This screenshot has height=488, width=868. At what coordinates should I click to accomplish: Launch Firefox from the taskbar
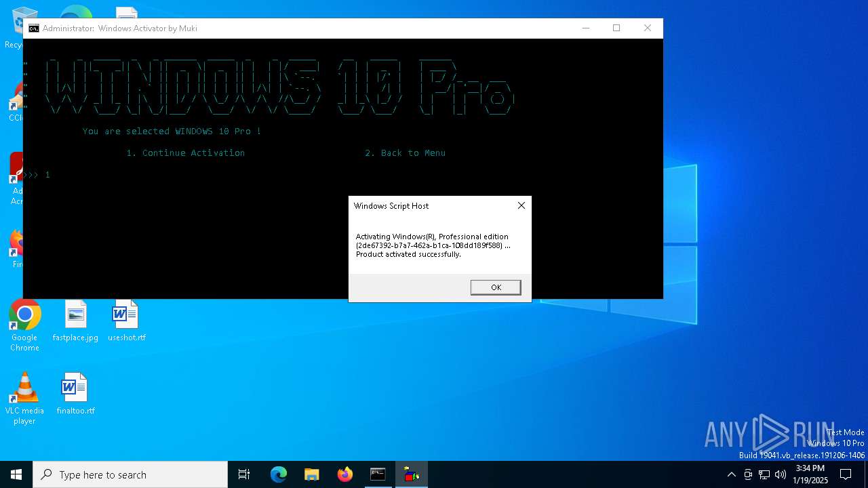pyautogui.click(x=344, y=474)
